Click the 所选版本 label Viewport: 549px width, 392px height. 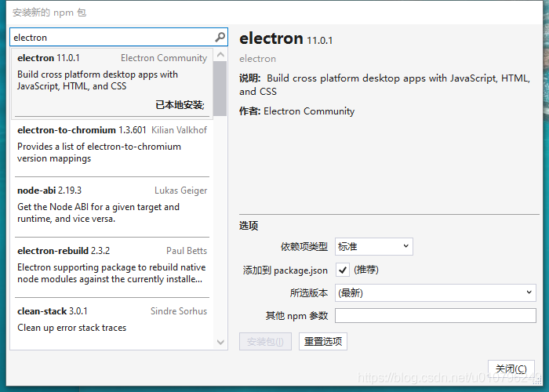pos(309,292)
